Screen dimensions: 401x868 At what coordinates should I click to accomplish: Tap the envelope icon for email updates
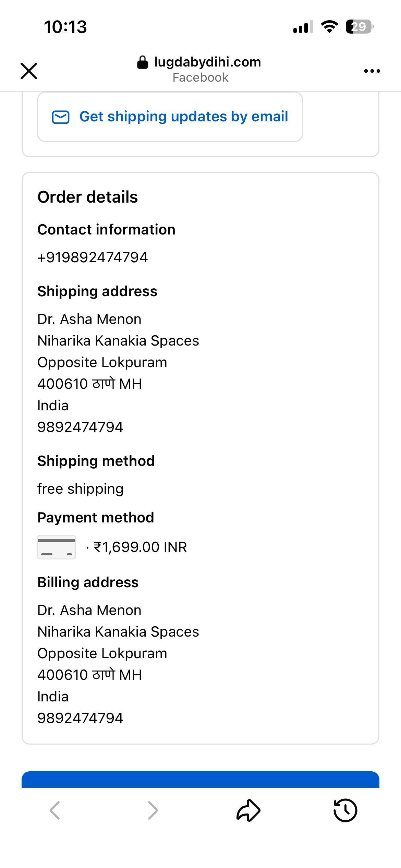point(61,117)
